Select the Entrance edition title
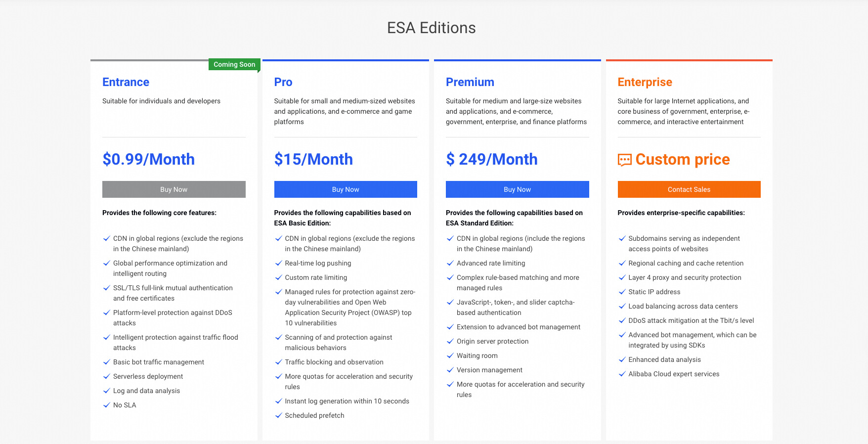Screen dimensions: 868x444 pos(126,82)
